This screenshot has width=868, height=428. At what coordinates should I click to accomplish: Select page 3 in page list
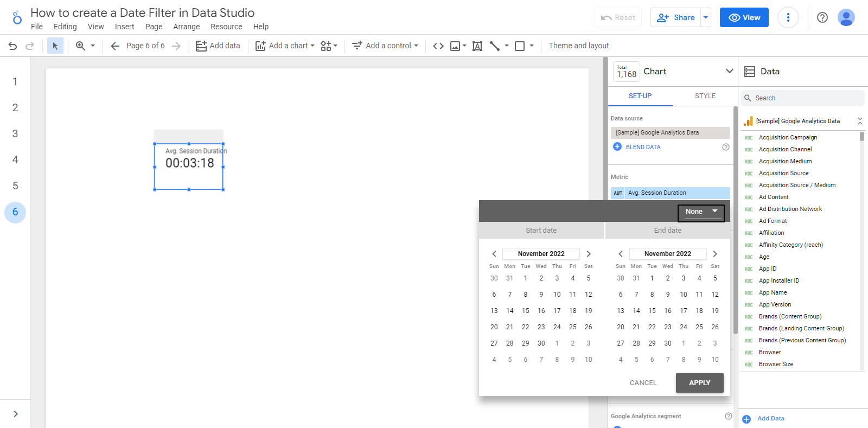click(x=15, y=133)
